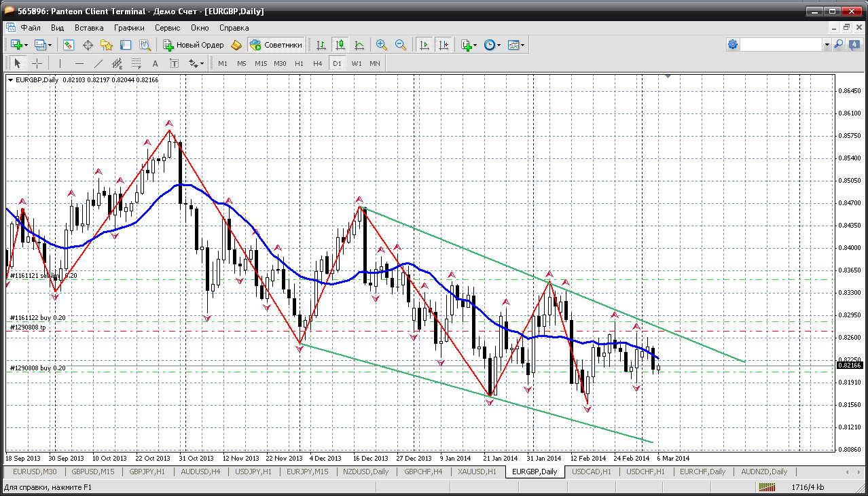Open the Графики menu

129,28
